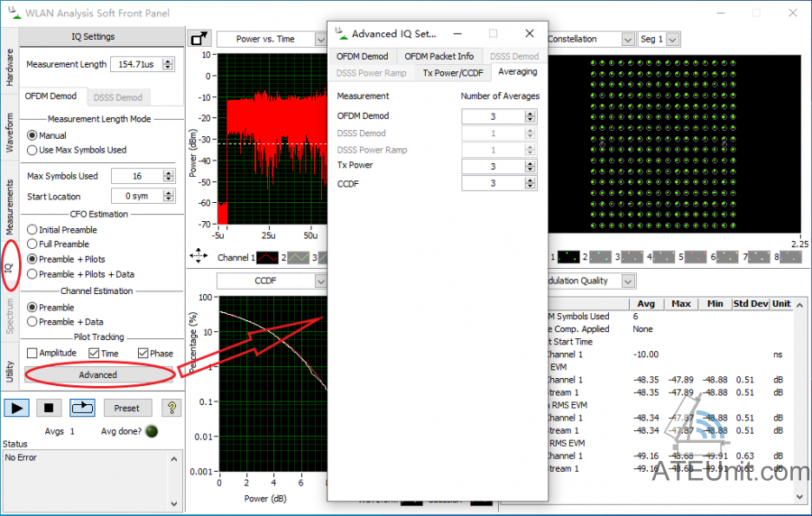Start the measurement with the Run play button
Screen dimensions: 812x516
click(x=16, y=408)
